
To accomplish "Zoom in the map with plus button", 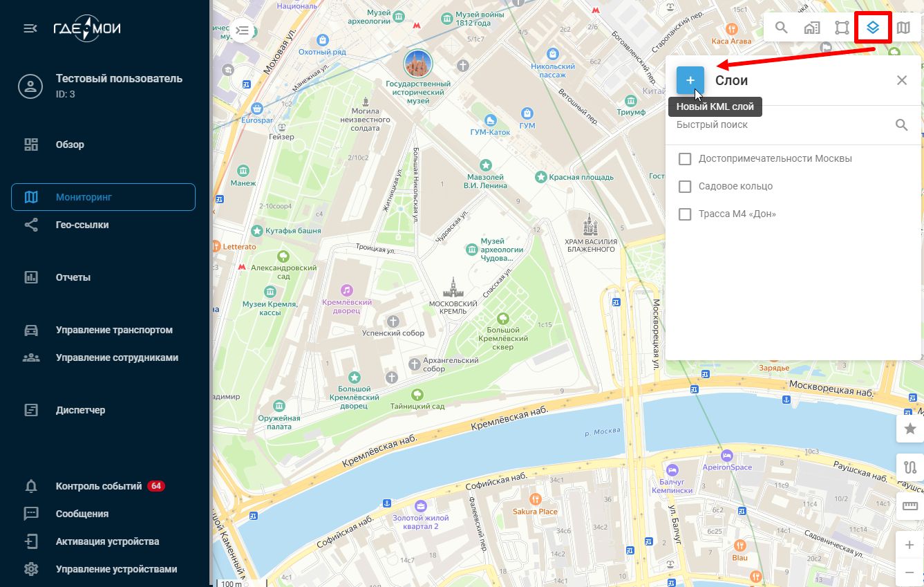I will click(x=909, y=546).
